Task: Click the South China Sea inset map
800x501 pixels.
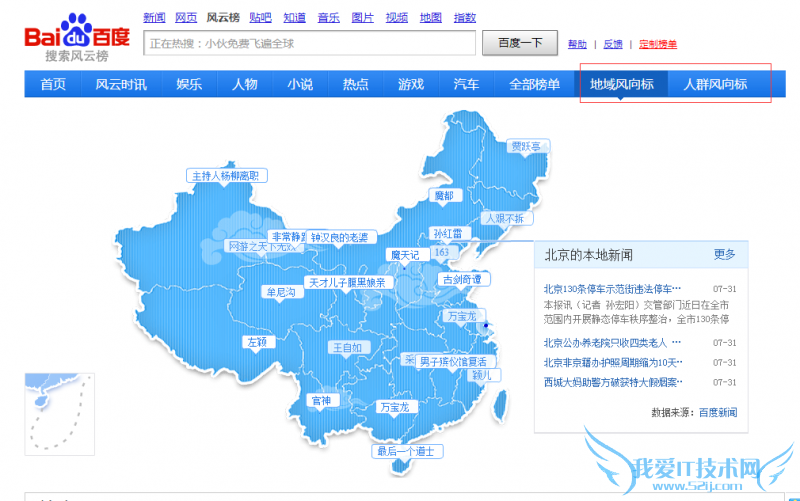Action: click(x=60, y=414)
